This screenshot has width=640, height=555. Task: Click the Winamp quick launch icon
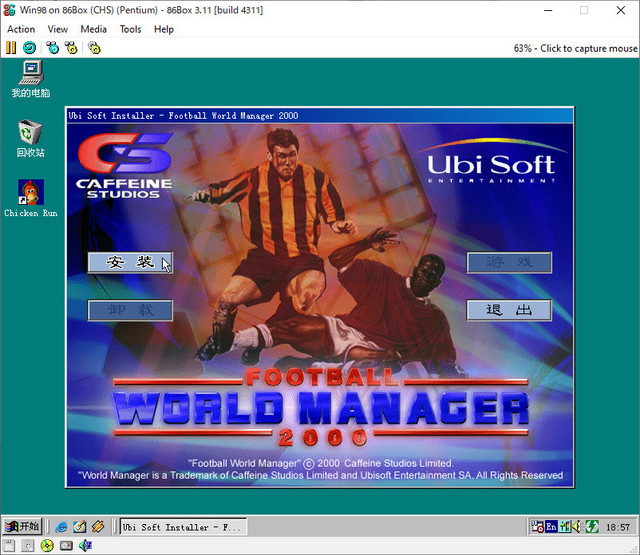98,527
